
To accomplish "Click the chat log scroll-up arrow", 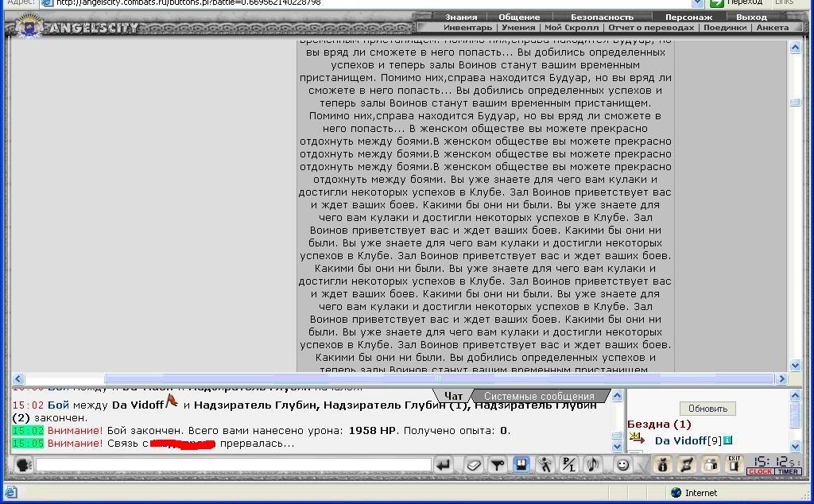I will 617,396.
